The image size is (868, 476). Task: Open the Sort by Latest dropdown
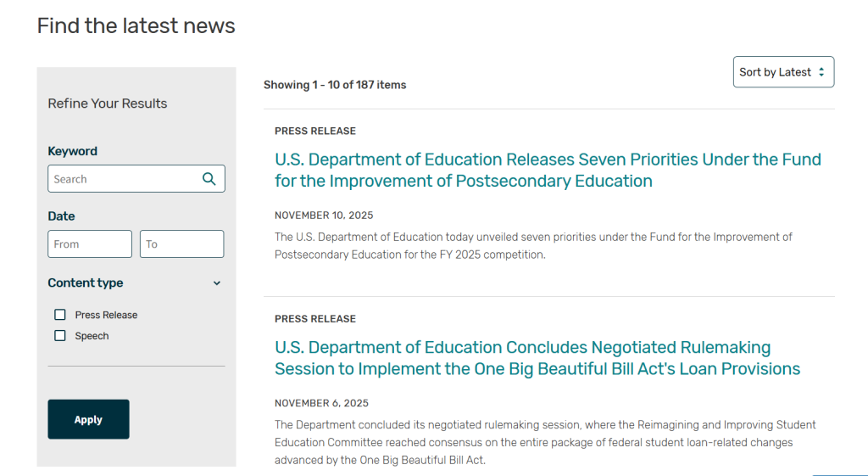pos(783,72)
